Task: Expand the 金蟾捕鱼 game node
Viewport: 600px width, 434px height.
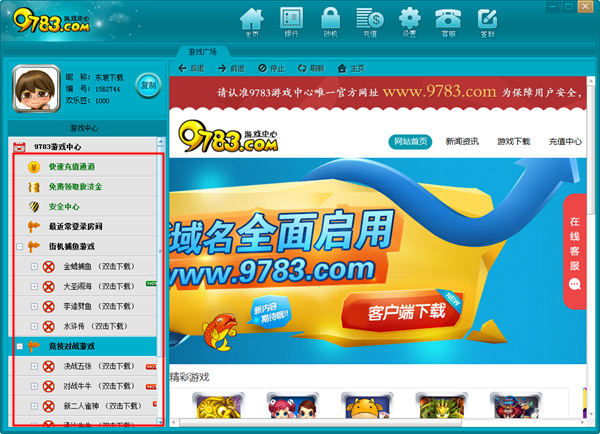Action: coord(34,266)
